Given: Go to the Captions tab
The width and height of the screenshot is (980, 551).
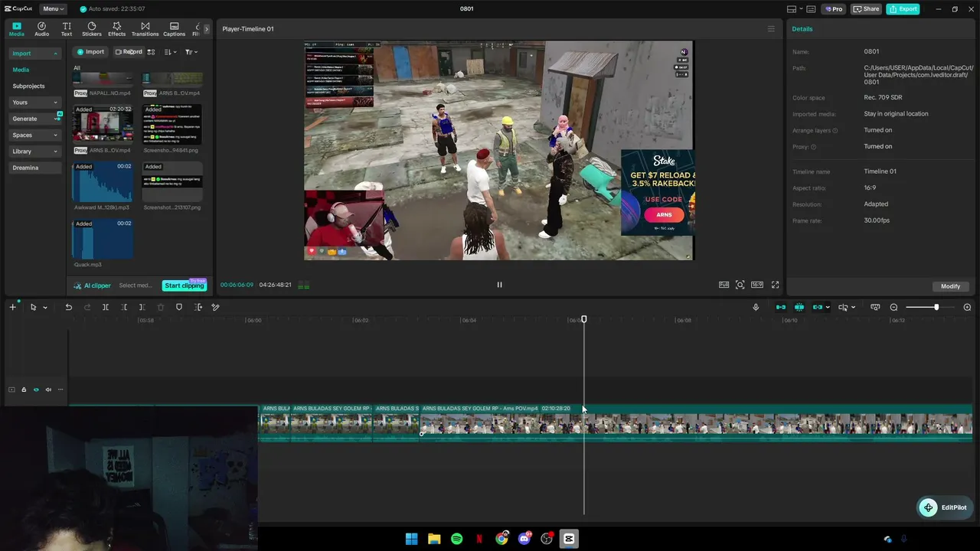Looking at the screenshot, I should (x=174, y=29).
